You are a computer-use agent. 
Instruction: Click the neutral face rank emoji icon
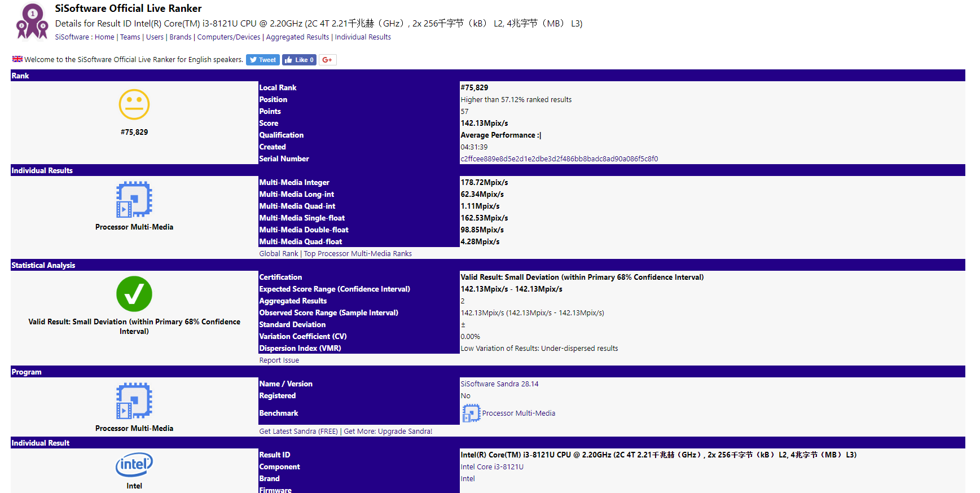[x=134, y=104]
